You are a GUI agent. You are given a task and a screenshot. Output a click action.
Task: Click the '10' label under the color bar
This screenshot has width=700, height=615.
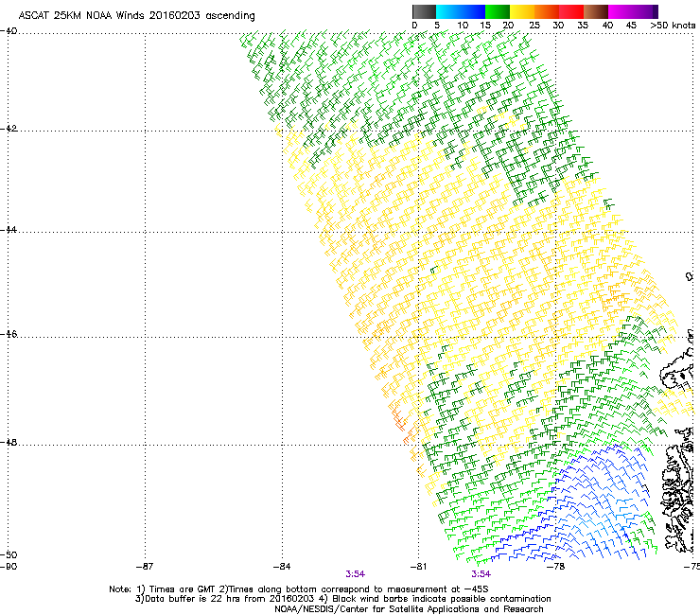click(x=463, y=26)
